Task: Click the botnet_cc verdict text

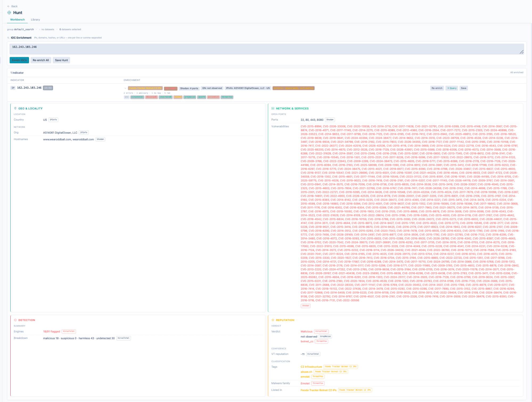Action: 307,341
